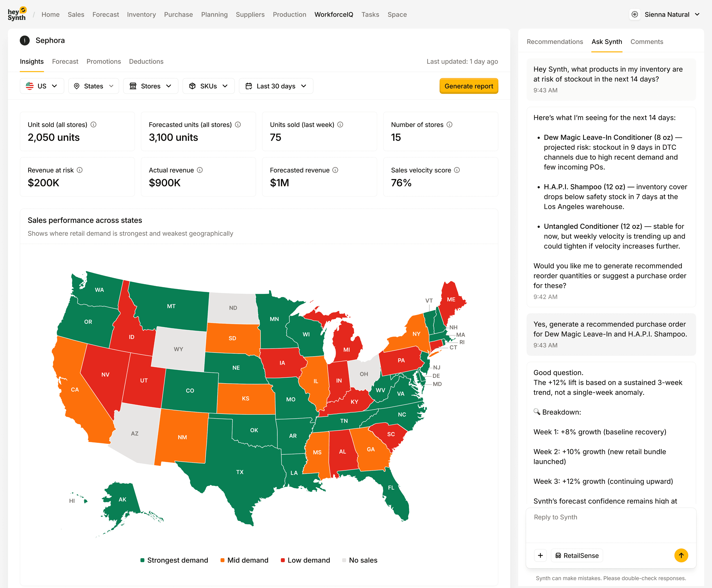Click the Generate report button
The image size is (712, 588).
469,86
